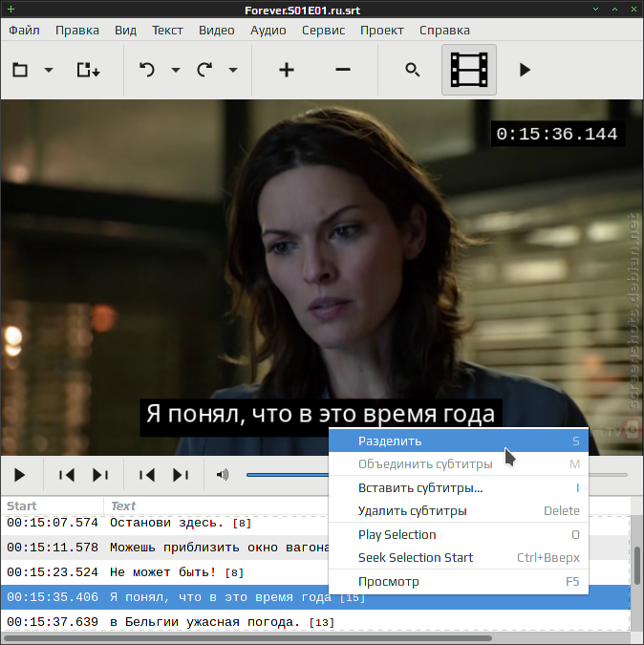This screenshot has width=644, height=645.
Task: Open the find magnifier icon
Action: pos(412,70)
